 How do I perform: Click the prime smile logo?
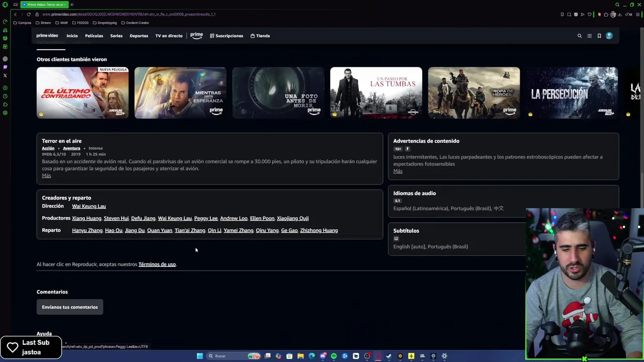click(x=197, y=36)
